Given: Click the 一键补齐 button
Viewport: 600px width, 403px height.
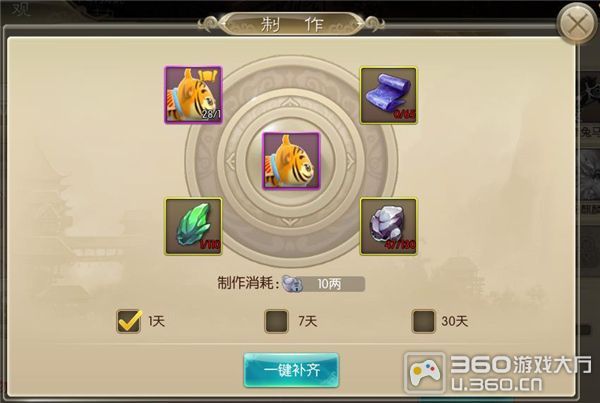Looking at the screenshot, I should pyautogui.click(x=291, y=370).
